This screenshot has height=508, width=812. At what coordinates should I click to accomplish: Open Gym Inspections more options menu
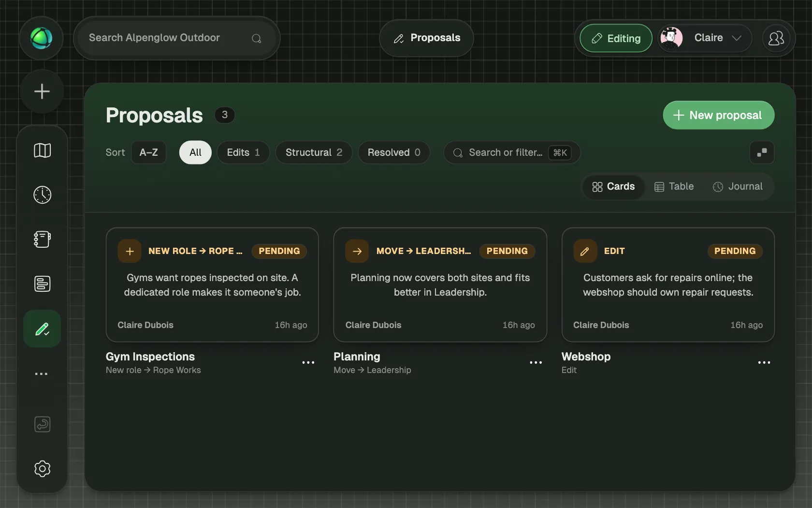(308, 362)
